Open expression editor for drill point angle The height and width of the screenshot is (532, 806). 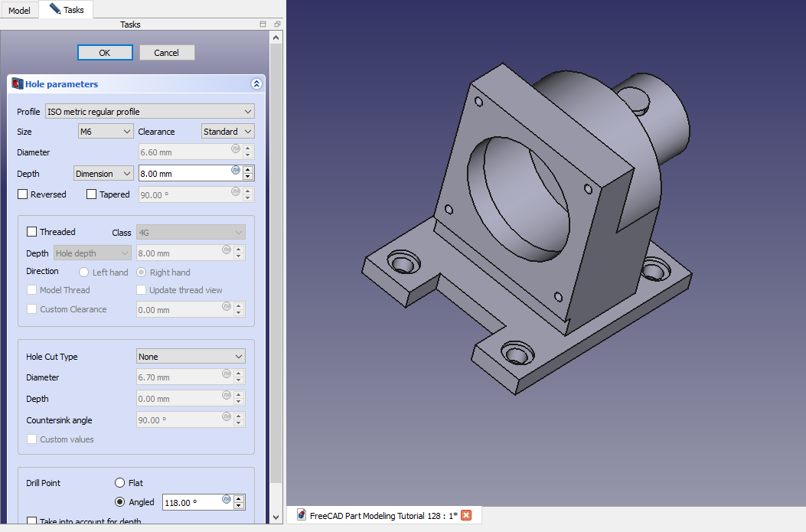coord(227,499)
